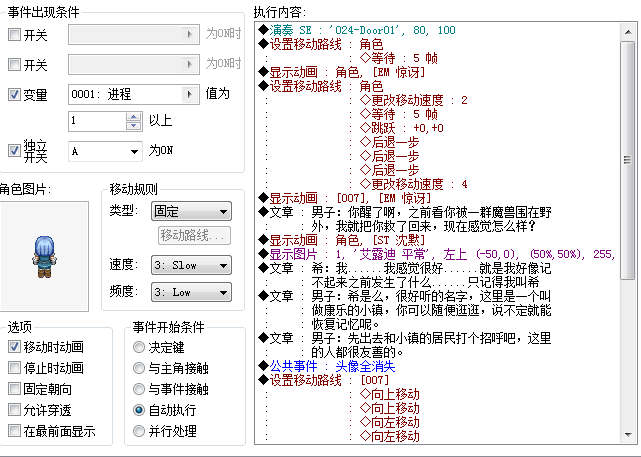Enable the 在最前面显示 option
The height and width of the screenshot is (457, 641).
point(14,430)
